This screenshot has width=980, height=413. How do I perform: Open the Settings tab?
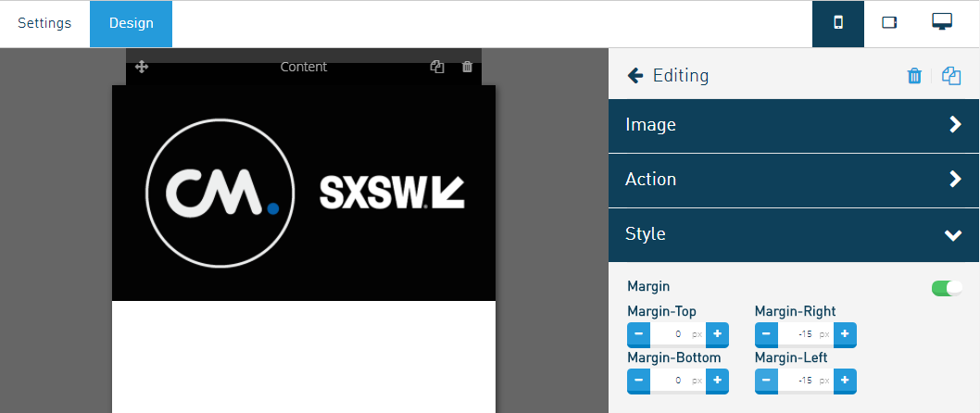tap(44, 24)
